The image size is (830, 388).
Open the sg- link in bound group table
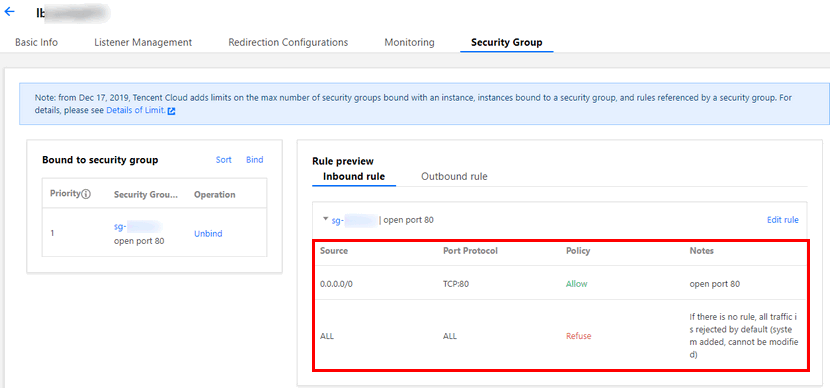138,228
